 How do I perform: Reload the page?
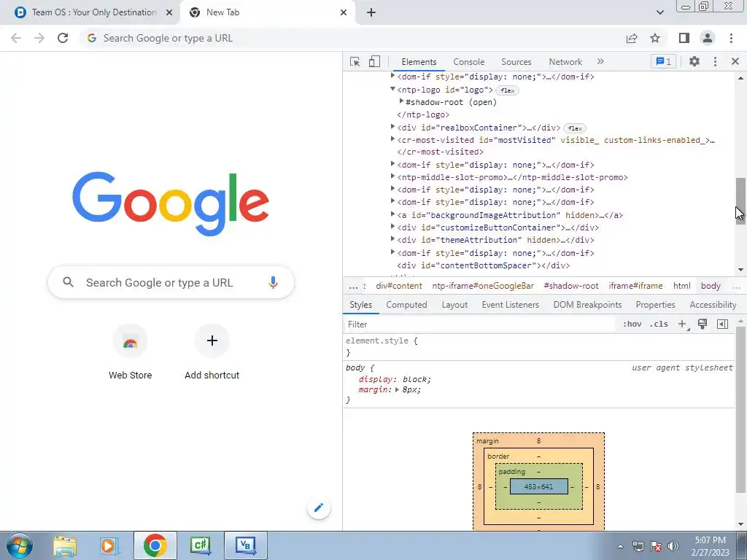point(63,38)
